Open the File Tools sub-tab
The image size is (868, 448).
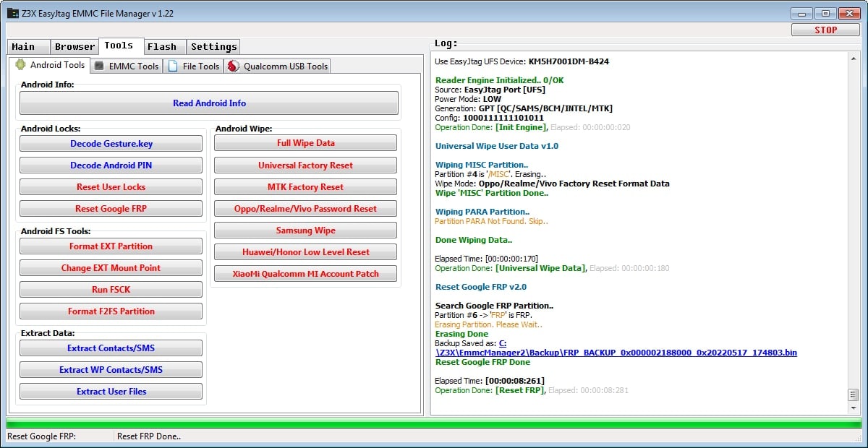[193, 66]
